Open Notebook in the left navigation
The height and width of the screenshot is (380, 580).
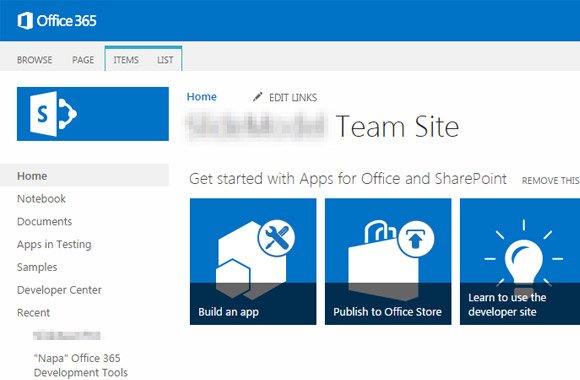(x=41, y=199)
